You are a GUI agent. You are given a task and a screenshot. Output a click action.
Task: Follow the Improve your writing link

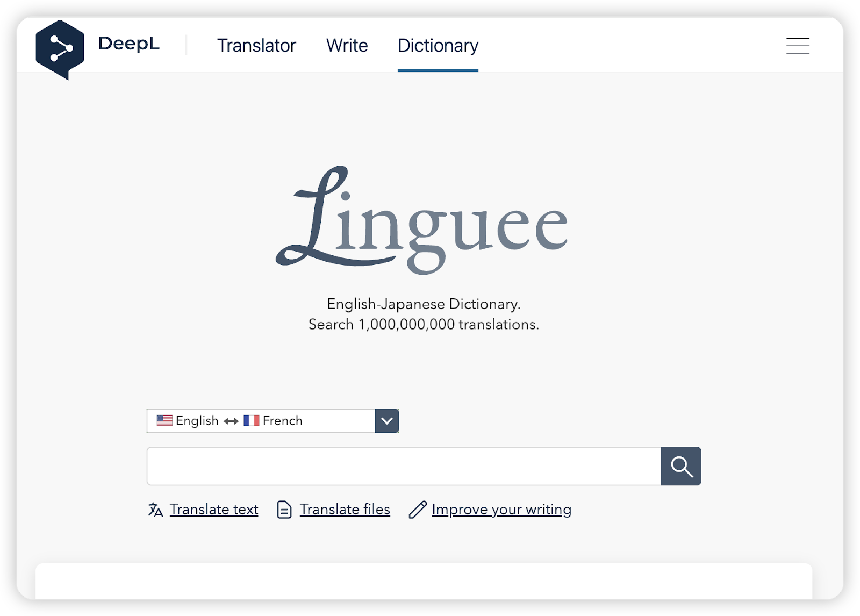[x=501, y=509]
